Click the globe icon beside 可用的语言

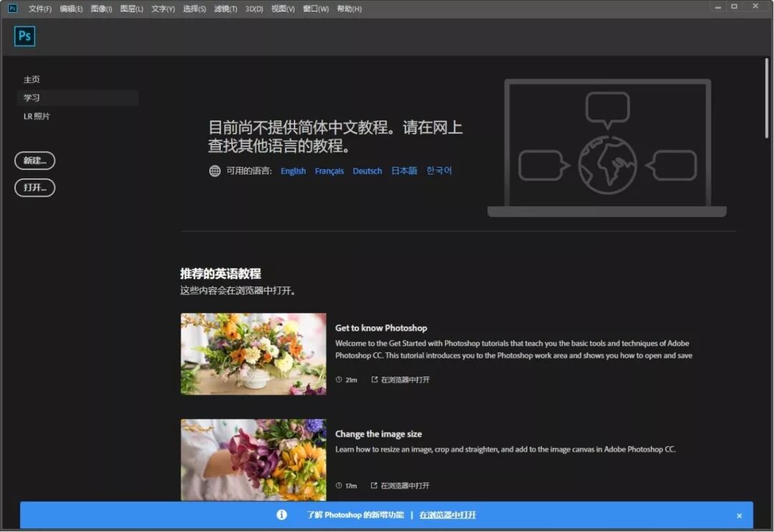click(x=214, y=170)
